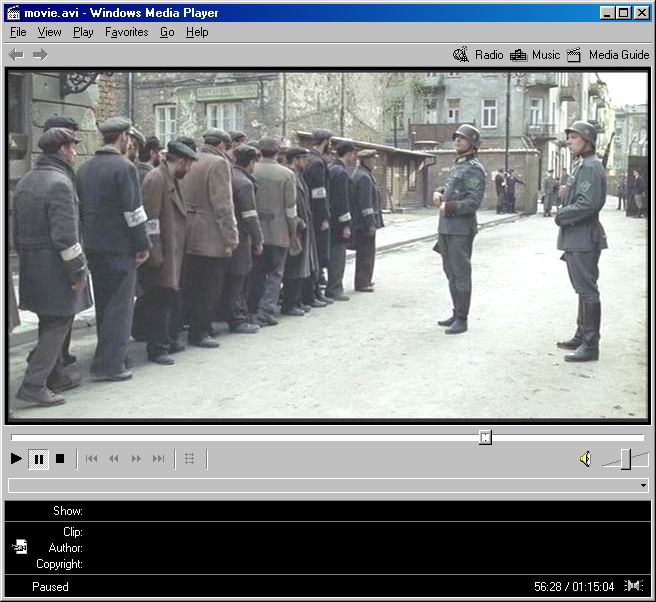Stop playback with the Stop button
This screenshot has width=656, height=602.
(60, 459)
